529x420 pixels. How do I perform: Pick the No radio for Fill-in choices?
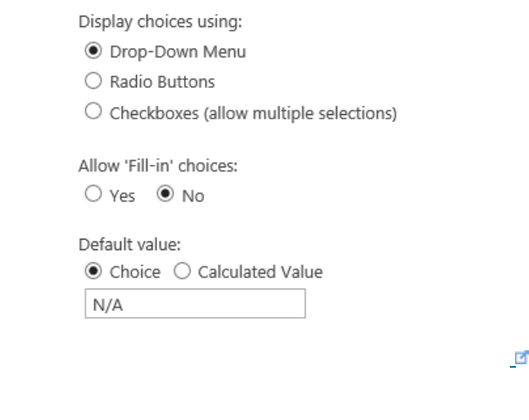165,195
